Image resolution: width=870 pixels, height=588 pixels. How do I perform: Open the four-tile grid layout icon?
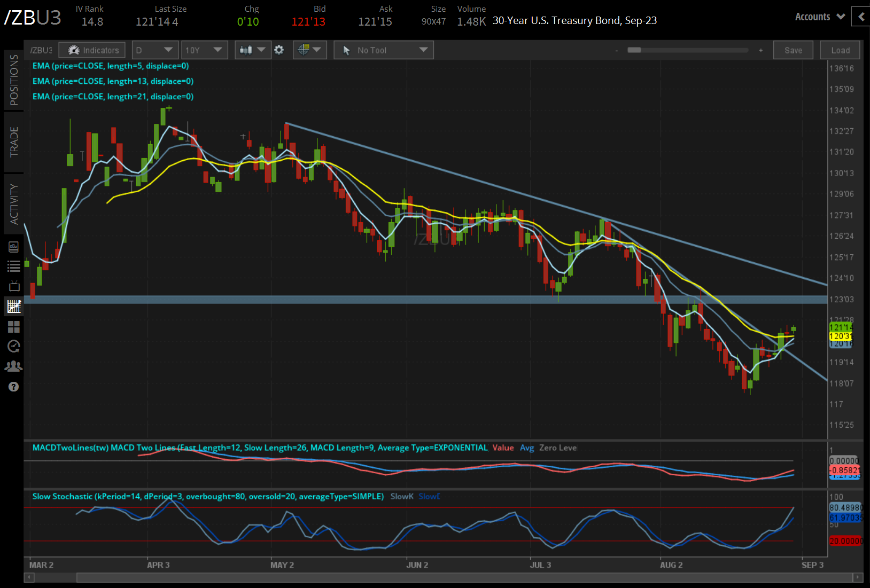pos(14,326)
